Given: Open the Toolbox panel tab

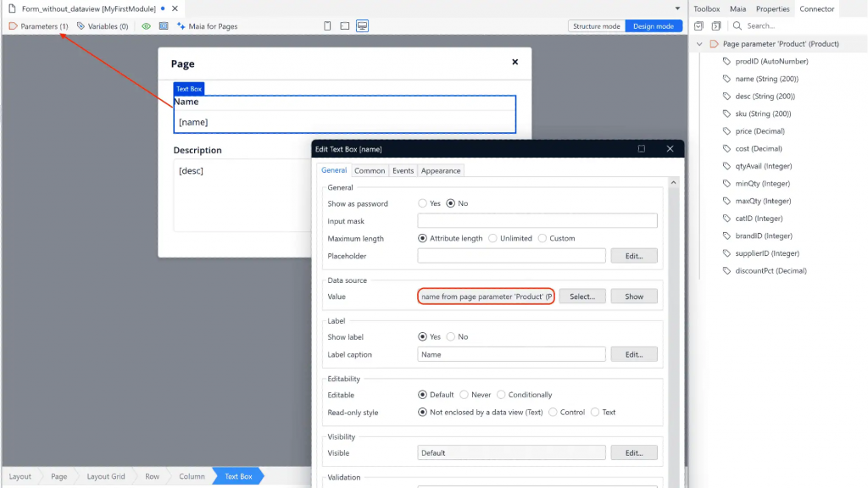Looking at the screenshot, I should click(x=706, y=8).
